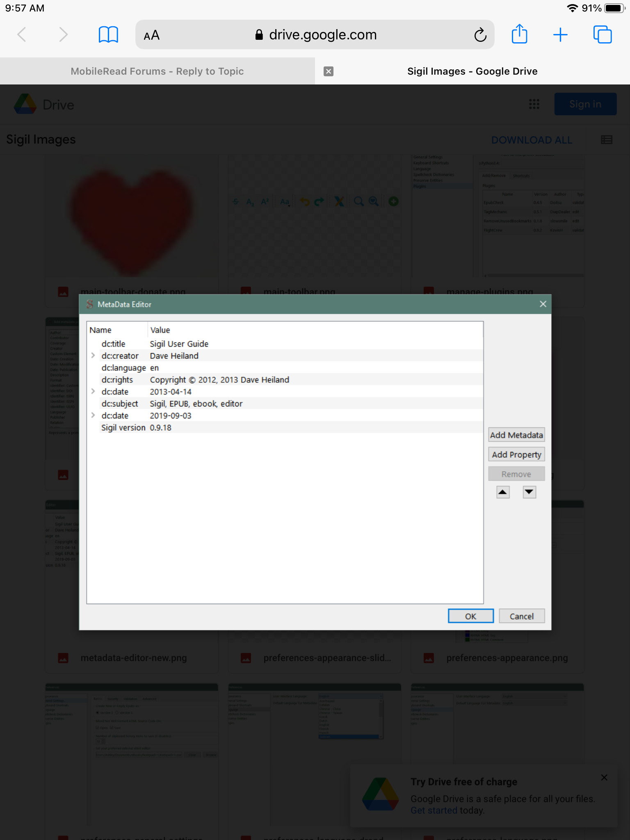Click image icon beside metadata-editor-new.png
Image resolution: width=630 pixels, height=840 pixels.
63,658
